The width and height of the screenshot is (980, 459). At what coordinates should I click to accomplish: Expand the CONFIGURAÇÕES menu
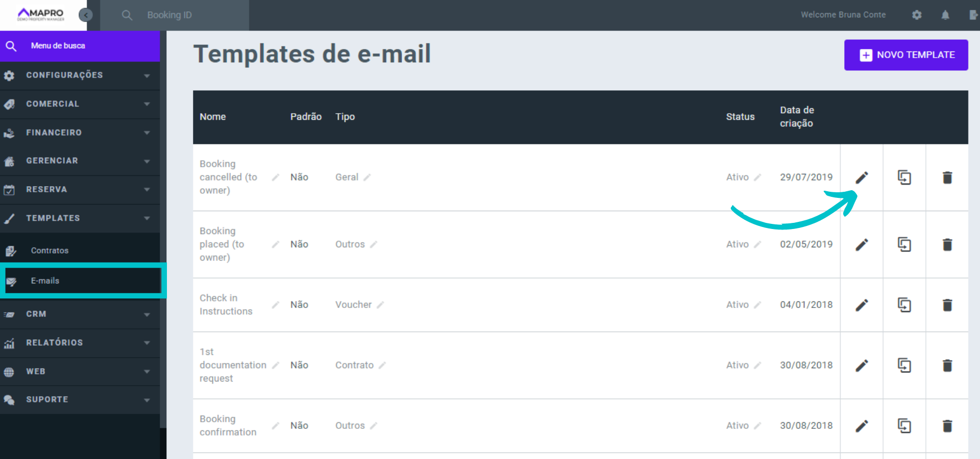coord(64,75)
